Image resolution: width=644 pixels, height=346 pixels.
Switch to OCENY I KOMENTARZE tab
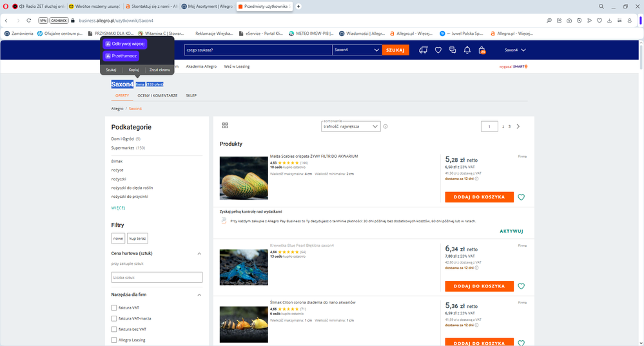[x=157, y=95]
